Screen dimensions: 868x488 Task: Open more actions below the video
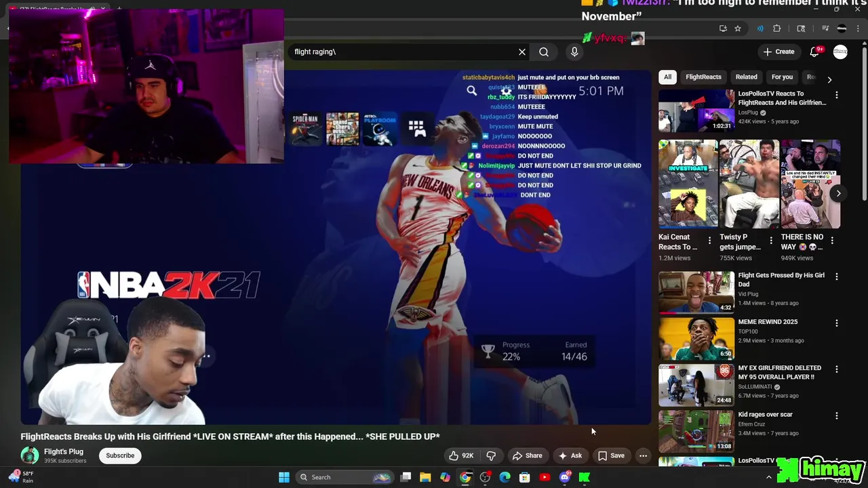click(643, 455)
